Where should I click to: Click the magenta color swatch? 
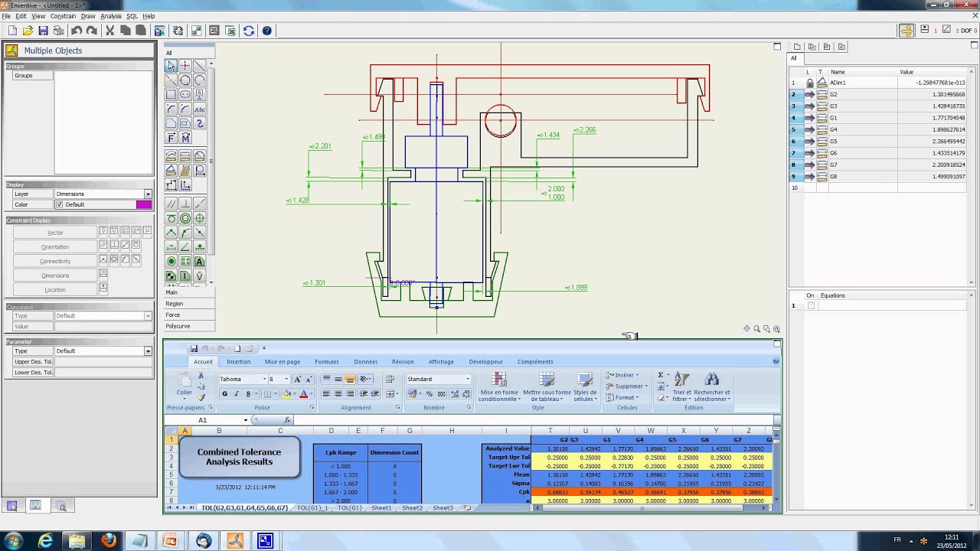point(144,204)
